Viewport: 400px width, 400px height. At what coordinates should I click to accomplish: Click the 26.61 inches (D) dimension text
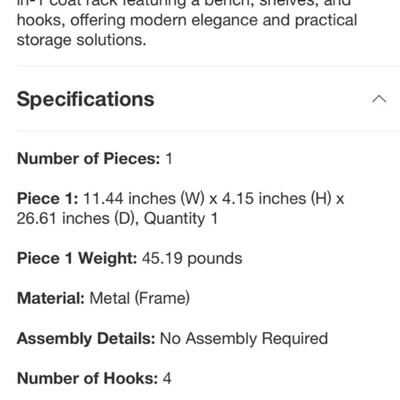pyautogui.click(x=78, y=219)
